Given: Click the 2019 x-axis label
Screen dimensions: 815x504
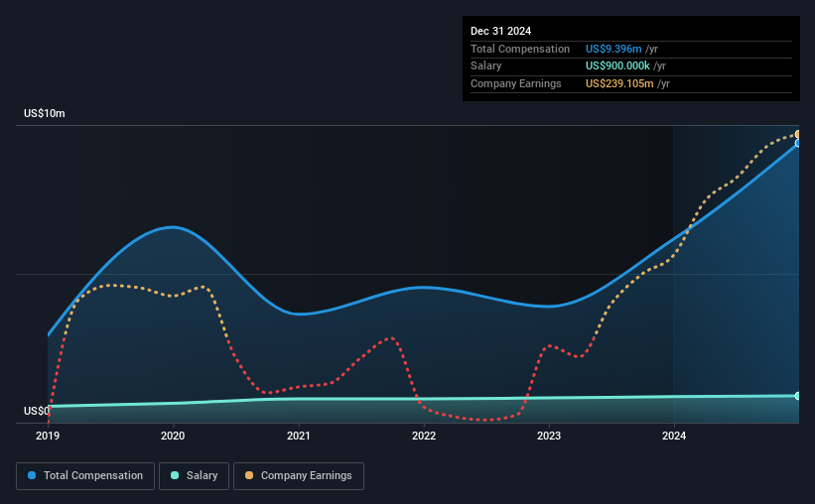Looking at the screenshot, I should [48, 436].
